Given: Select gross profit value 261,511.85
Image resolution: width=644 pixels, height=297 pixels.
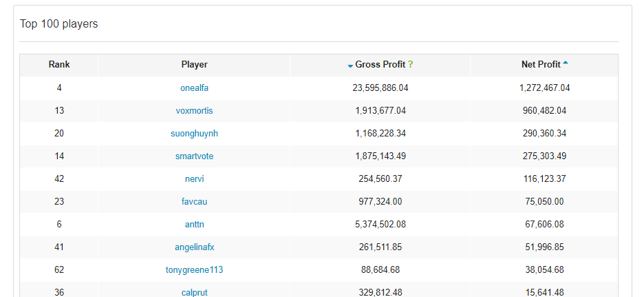Looking at the screenshot, I should coord(380,247).
